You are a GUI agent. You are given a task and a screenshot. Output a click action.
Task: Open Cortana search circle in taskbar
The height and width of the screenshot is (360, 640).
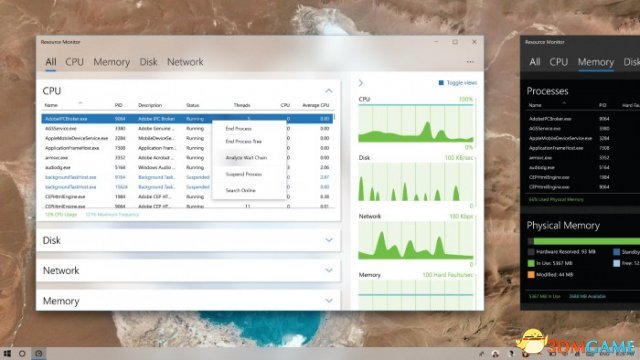pos(22,353)
